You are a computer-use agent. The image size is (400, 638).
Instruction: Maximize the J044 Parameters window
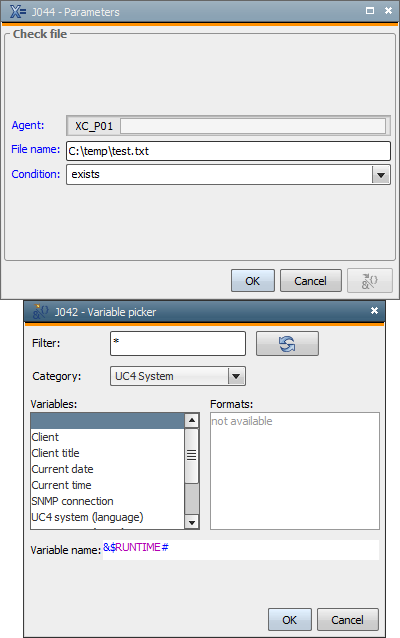[370, 11]
